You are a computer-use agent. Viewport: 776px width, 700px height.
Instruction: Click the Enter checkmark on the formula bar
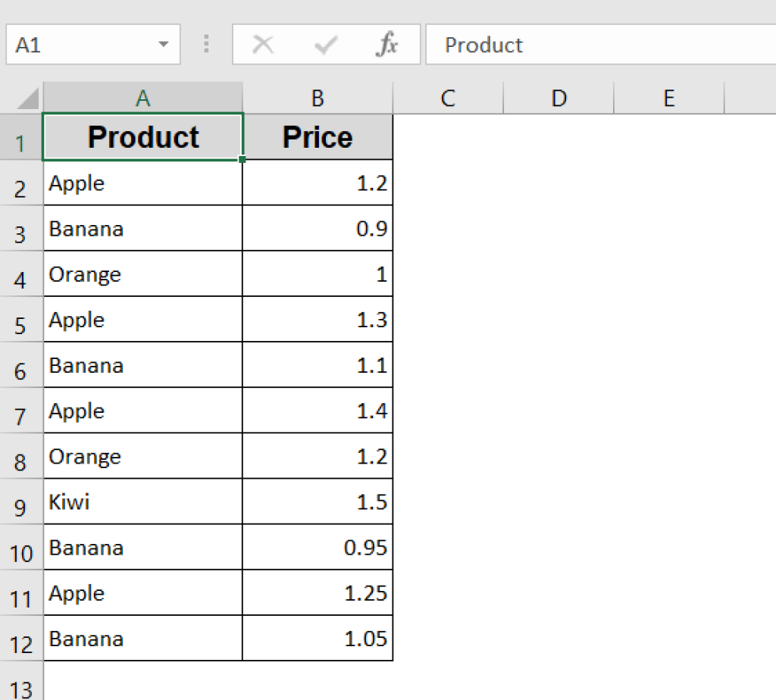click(324, 45)
